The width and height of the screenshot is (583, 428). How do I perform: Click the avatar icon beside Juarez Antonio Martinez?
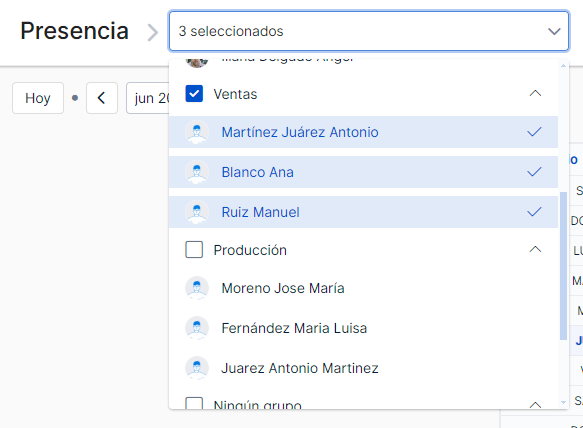click(197, 368)
